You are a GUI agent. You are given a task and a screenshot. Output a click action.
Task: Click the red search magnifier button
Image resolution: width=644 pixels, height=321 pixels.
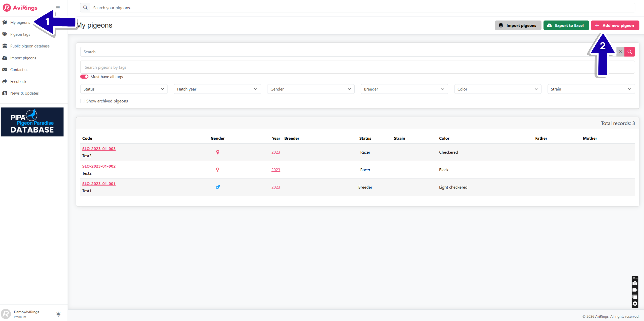click(630, 52)
